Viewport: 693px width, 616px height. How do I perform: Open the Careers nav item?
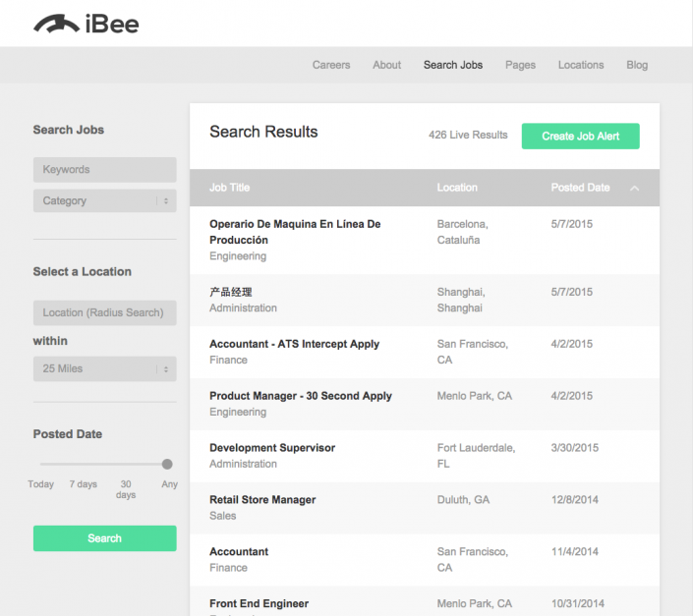coord(331,65)
